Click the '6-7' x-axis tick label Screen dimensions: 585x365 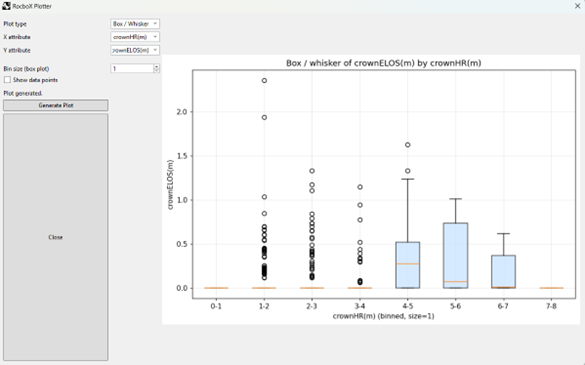503,306
